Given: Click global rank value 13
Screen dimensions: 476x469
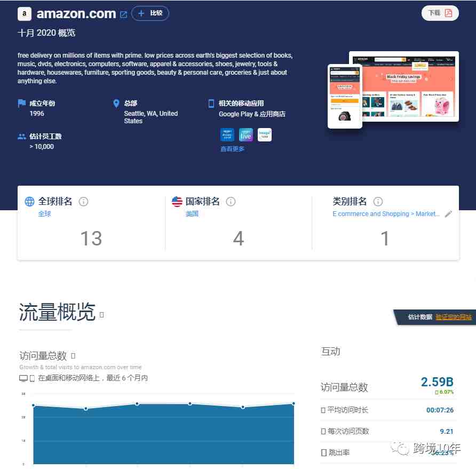Looking at the screenshot, I should [91, 239].
